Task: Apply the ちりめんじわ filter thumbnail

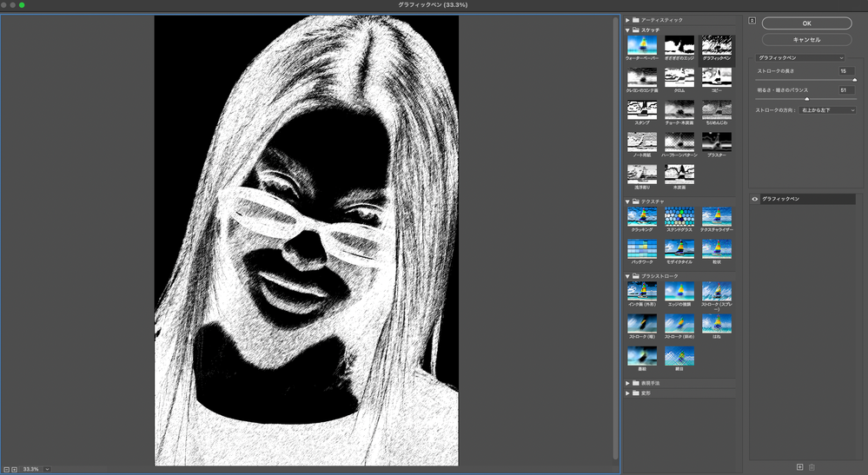Action: [x=716, y=109]
